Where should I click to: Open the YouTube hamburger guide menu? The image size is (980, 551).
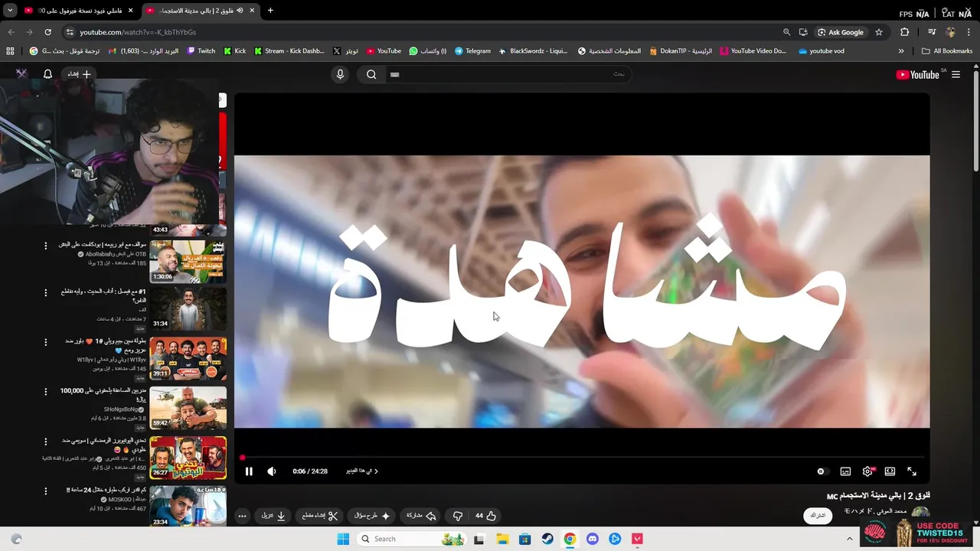click(x=955, y=74)
